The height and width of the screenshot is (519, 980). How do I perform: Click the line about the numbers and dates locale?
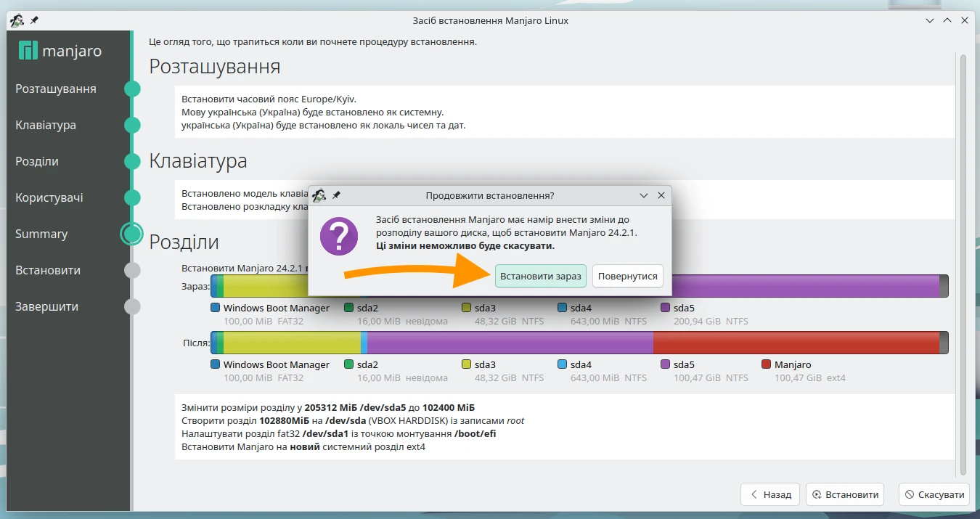tap(323, 125)
